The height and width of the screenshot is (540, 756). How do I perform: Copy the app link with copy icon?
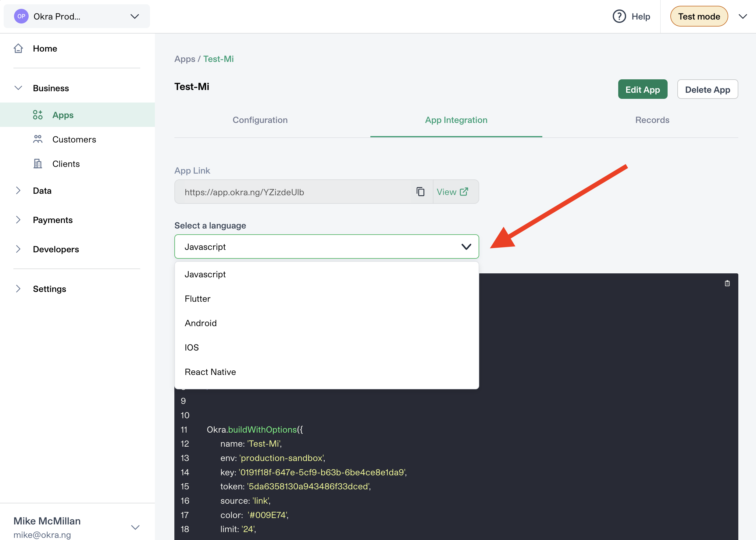[x=420, y=192]
